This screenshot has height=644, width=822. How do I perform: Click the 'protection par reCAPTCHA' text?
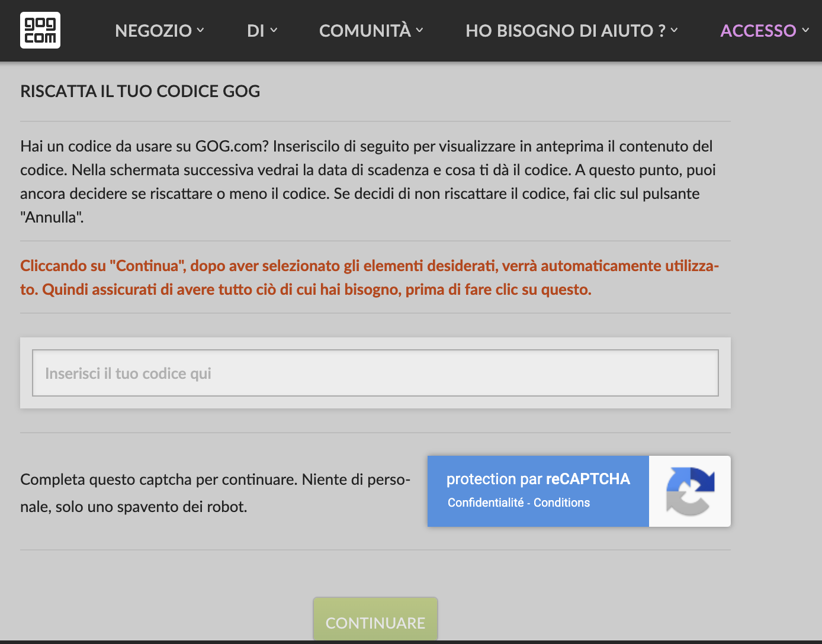538,479
